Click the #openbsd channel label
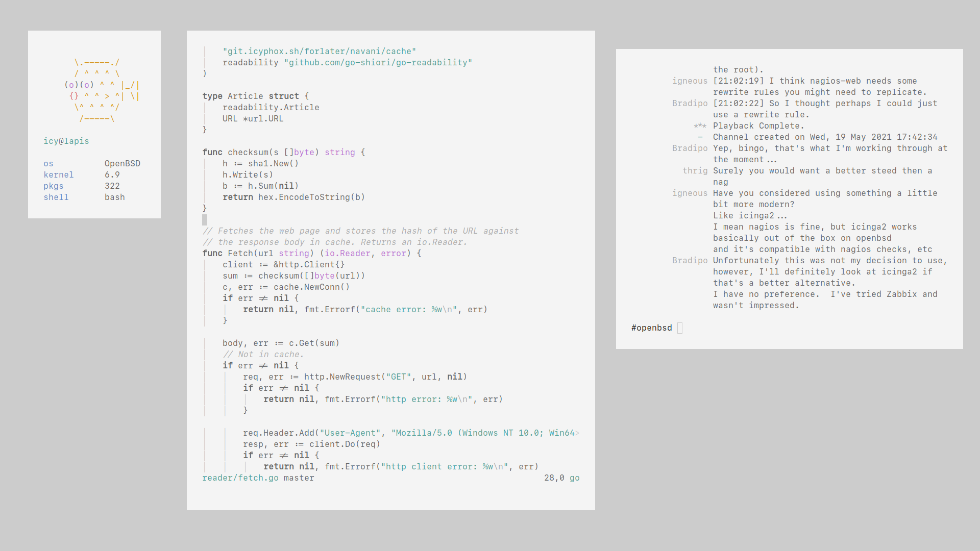Viewport: 980px width, 551px height. tap(651, 328)
